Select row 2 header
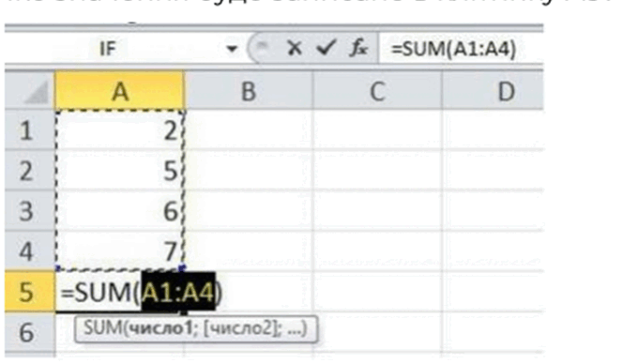The height and width of the screenshot is (364, 623). coord(30,171)
